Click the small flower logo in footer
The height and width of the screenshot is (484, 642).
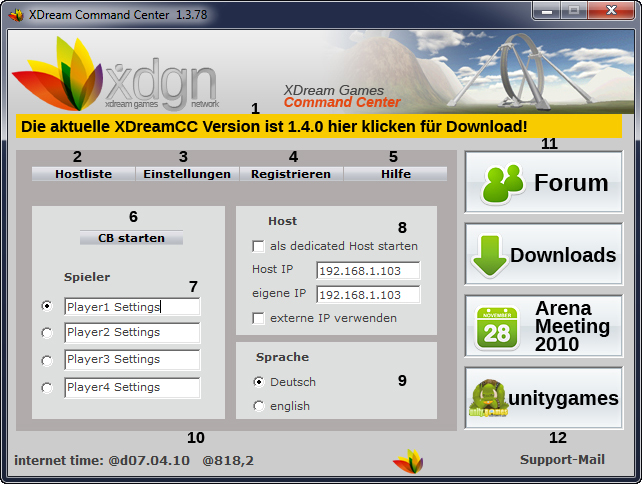408,461
